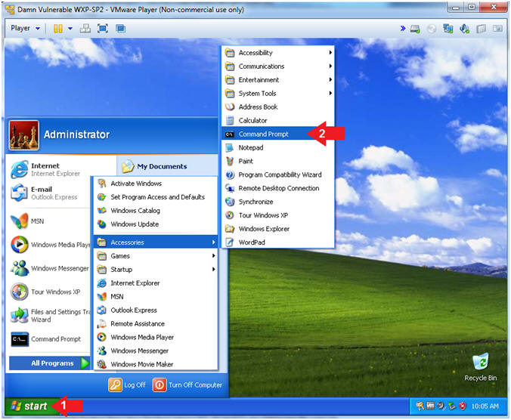
Task: Open Windows Messenger in All Programs list
Action: click(x=156, y=351)
